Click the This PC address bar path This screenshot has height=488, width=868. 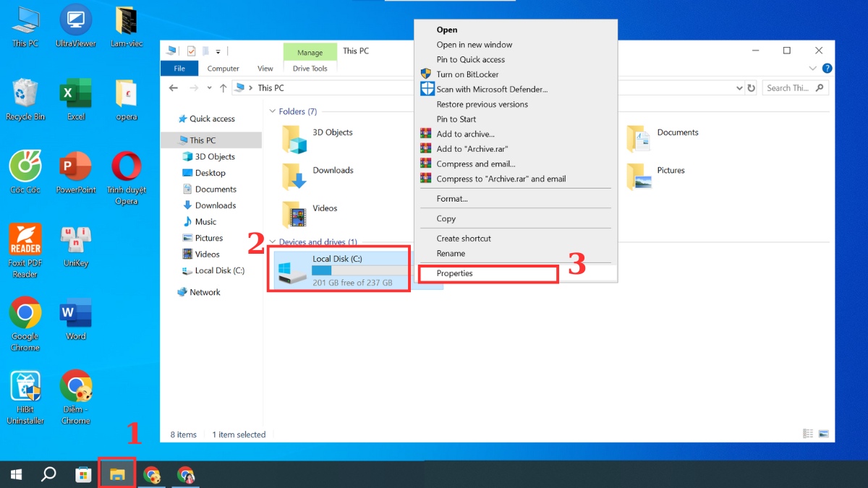click(x=271, y=88)
